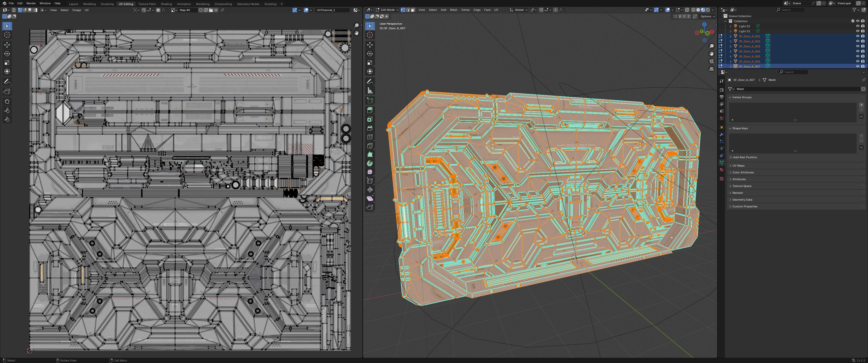Select the Poly Build tool

pos(370,155)
